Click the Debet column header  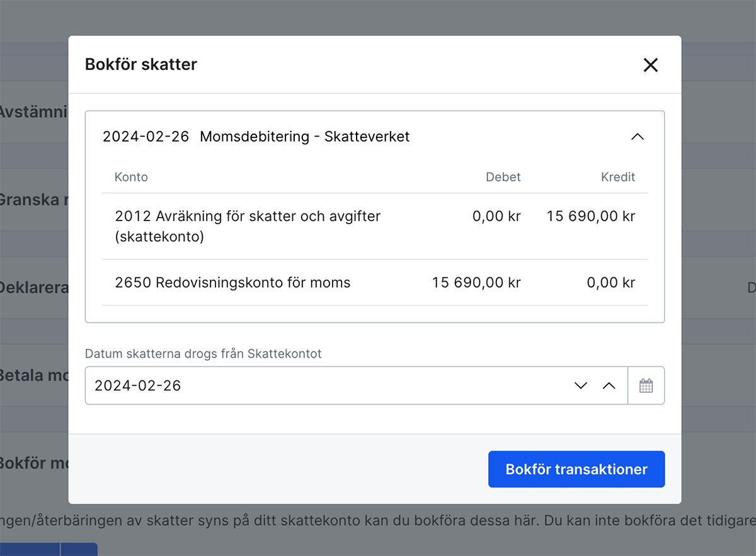tap(503, 177)
